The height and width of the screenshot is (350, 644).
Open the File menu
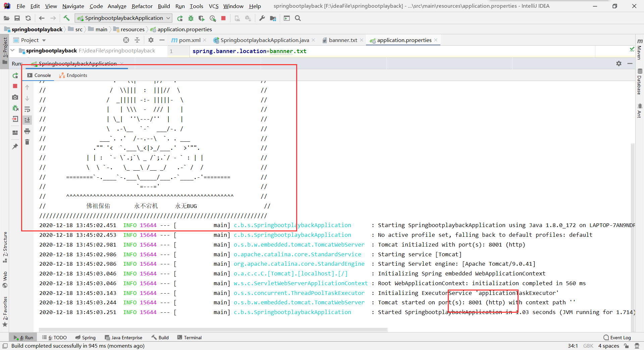[x=21, y=6]
